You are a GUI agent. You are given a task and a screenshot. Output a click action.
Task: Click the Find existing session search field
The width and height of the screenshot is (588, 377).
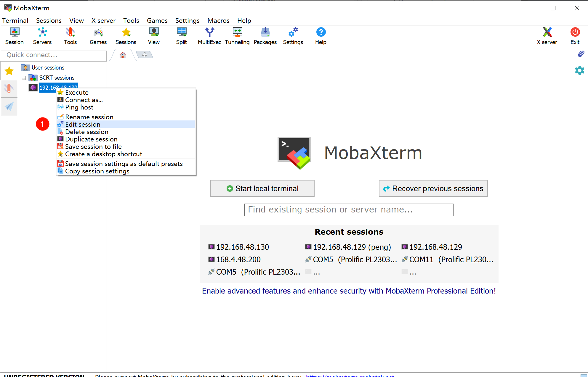pos(349,210)
